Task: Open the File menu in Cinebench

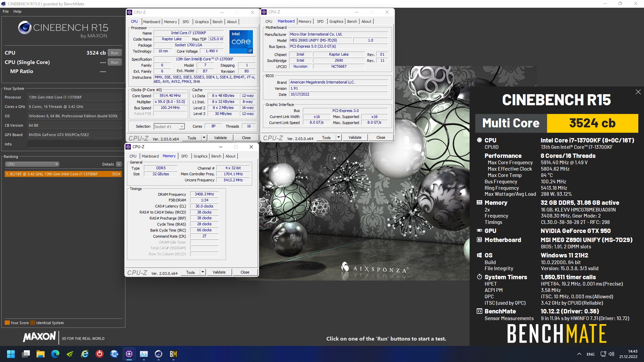Action: [x=6, y=11]
